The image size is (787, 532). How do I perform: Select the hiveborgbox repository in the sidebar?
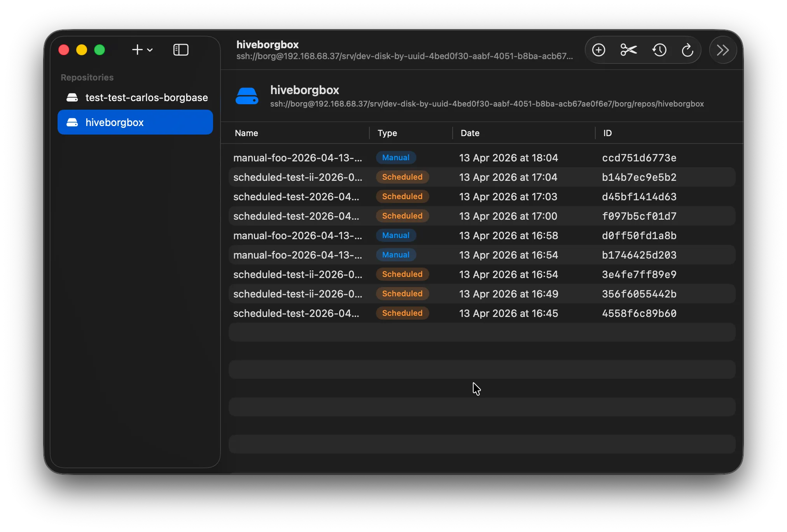pos(115,122)
